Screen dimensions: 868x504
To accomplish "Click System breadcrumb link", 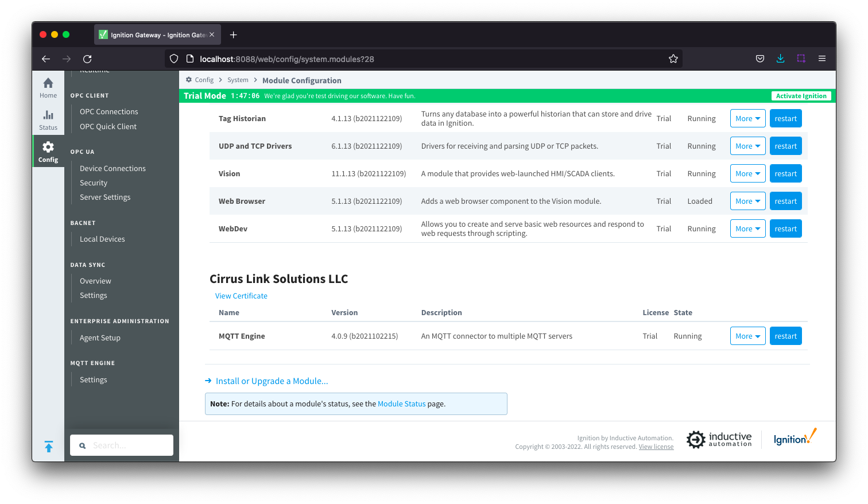I will pyautogui.click(x=238, y=80).
